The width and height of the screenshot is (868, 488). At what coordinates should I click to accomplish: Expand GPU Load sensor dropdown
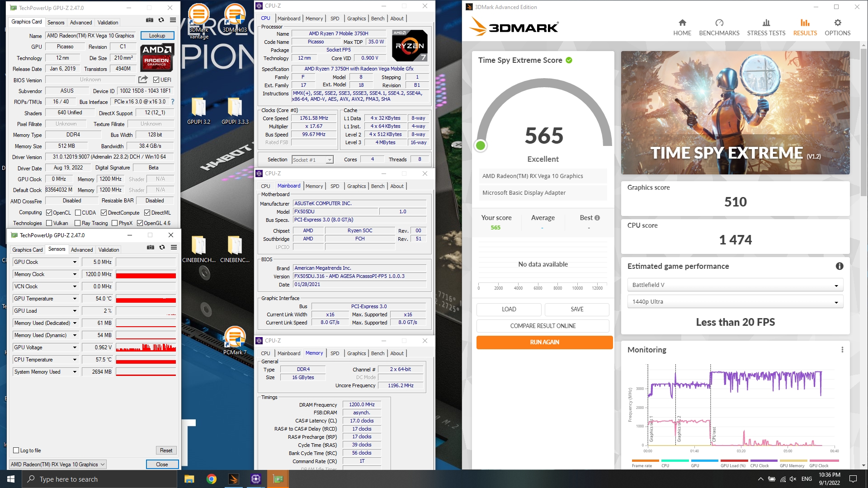click(x=75, y=311)
